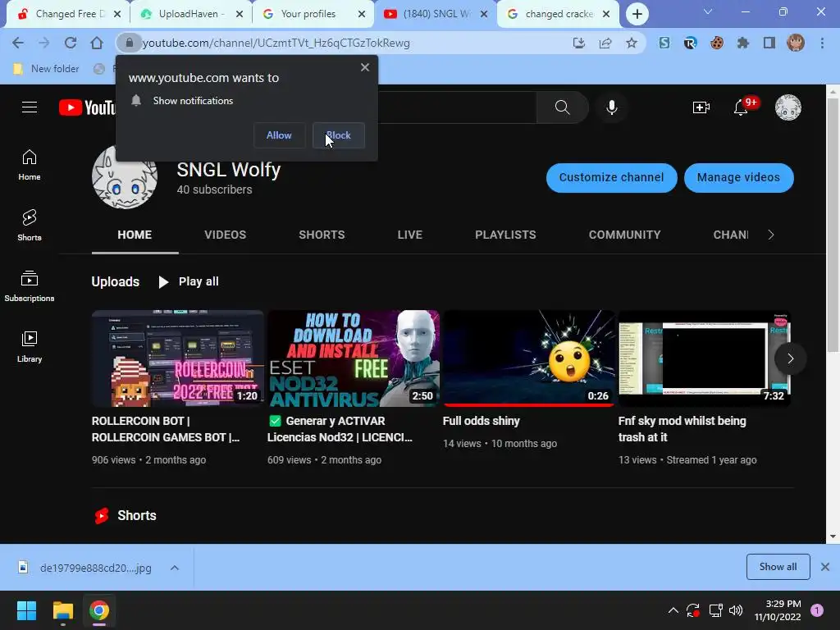Image resolution: width=840 pixels, height=630 pixels.
Task: Toggle the browser side panel
Action: click(769, 43)
